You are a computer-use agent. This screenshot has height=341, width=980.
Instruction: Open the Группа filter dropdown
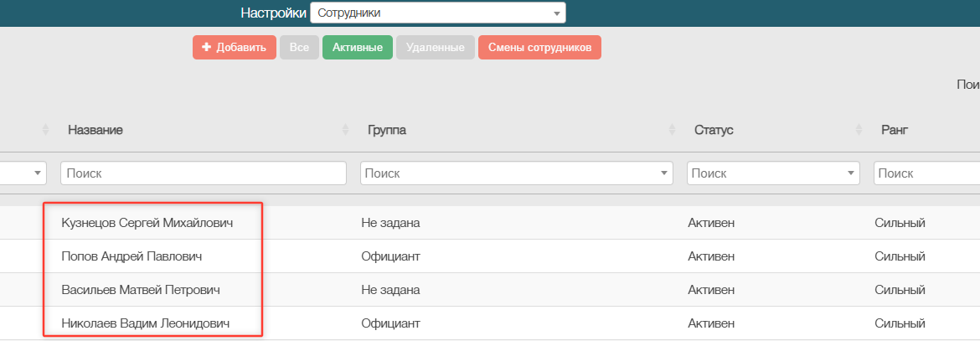(x=516, y=173)
